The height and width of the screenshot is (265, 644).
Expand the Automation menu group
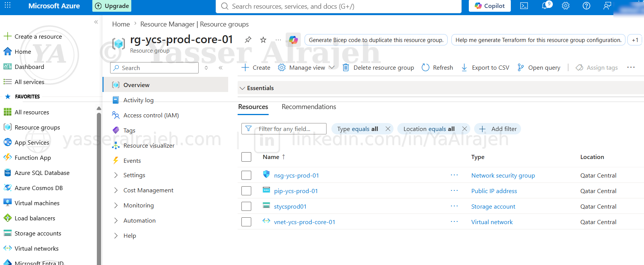click(x=116, y=220)
